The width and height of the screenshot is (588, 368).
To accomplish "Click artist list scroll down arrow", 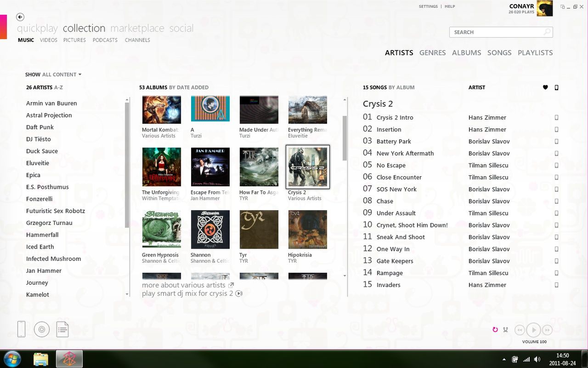I will point(127,294).
